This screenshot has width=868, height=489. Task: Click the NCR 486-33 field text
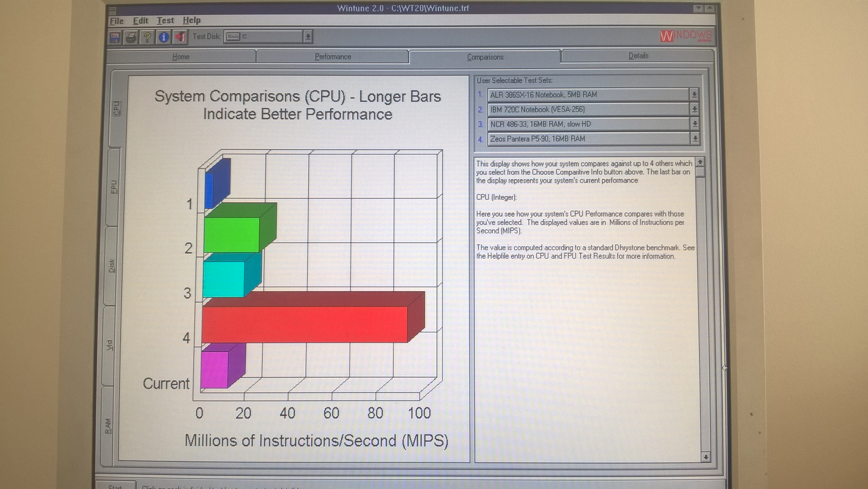[x=540, y=124]
